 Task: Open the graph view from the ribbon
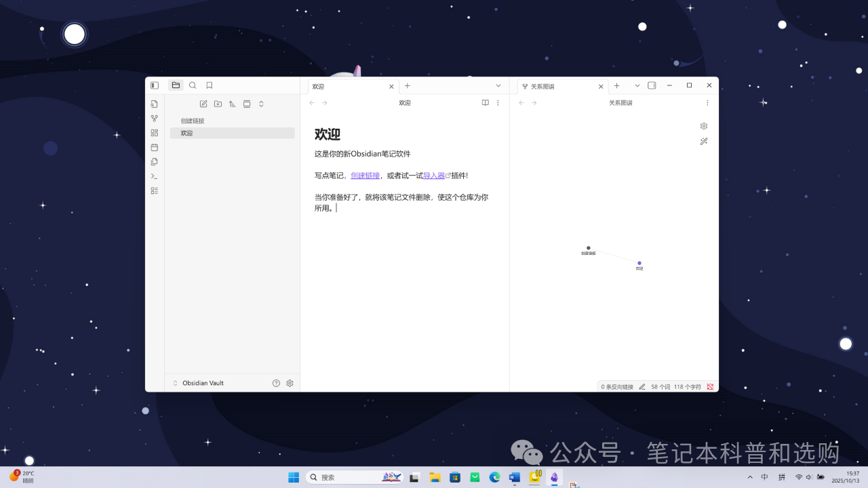point(155,119)
